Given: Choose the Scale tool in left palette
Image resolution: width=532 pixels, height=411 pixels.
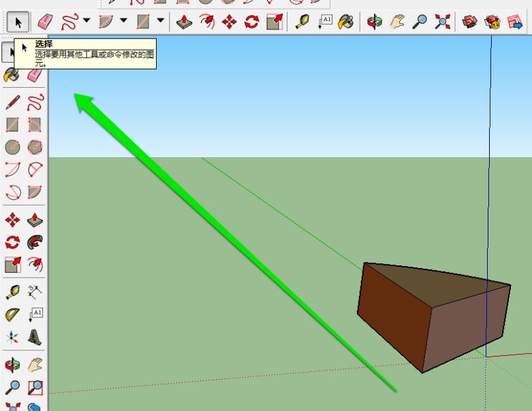Looking at the screenshot, I should coord(13,265).
